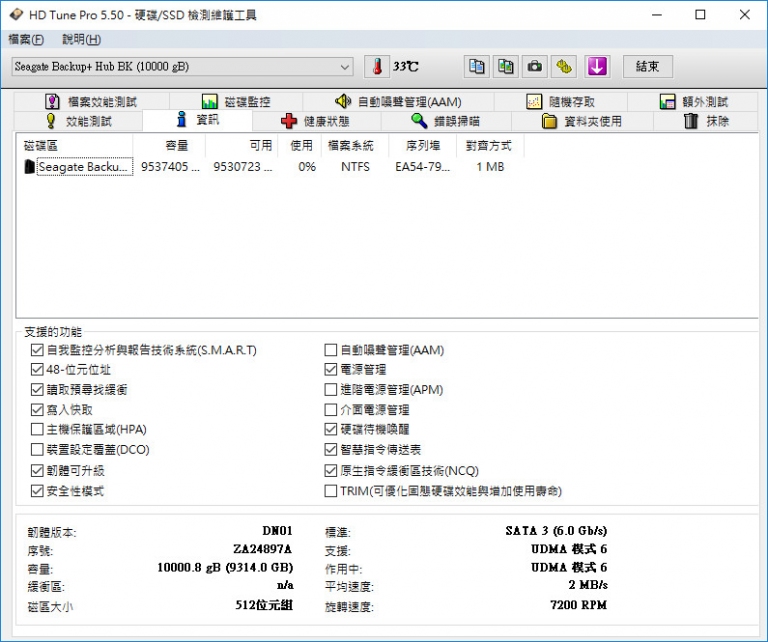Toggle the 主機保護區域(HPA) checkbox
This screenshot has width=768, height=642.
coord(37,429)
